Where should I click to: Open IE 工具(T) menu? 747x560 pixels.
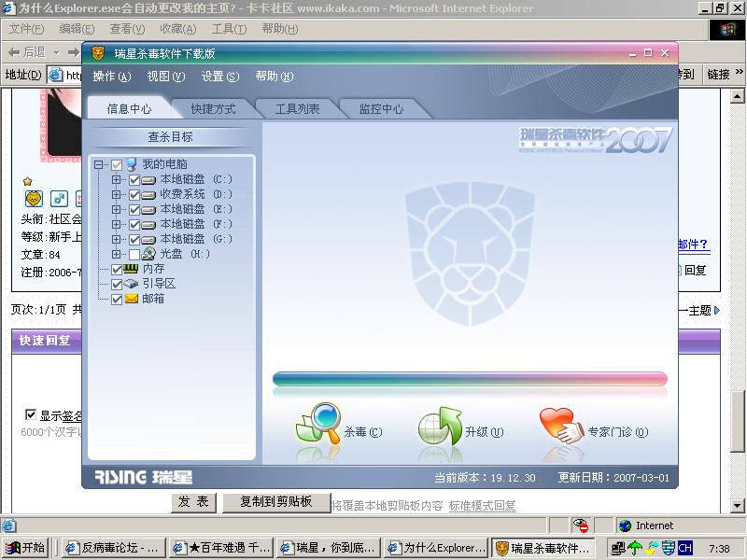(229, 29)
